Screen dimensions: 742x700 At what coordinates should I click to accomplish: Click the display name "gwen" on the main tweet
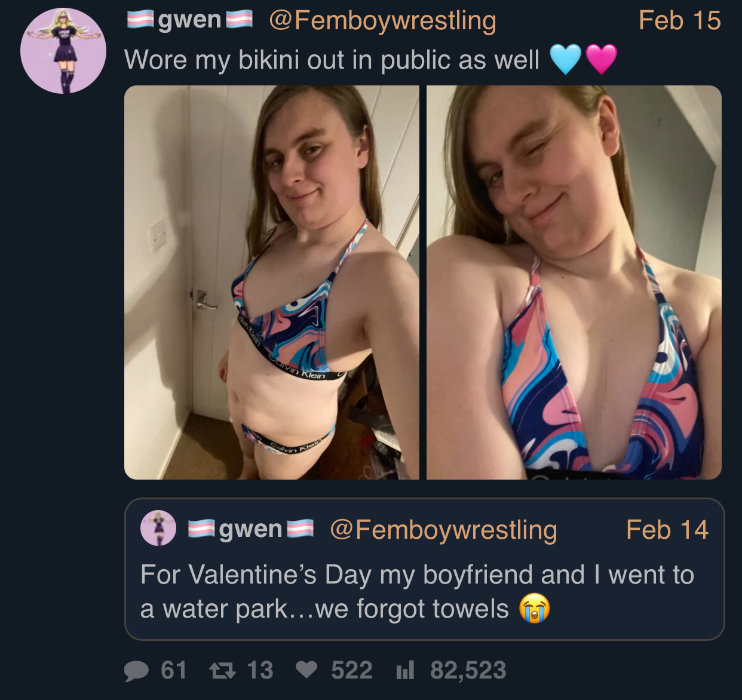(x=189, y=20)
